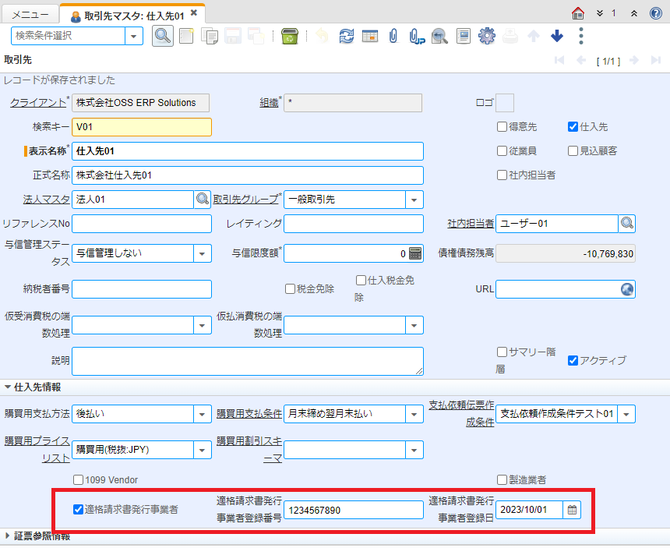Click the 購買用プライスリスト label link
Image resolution: width=670 pixels, height=548 pixels.
[37, 450]
